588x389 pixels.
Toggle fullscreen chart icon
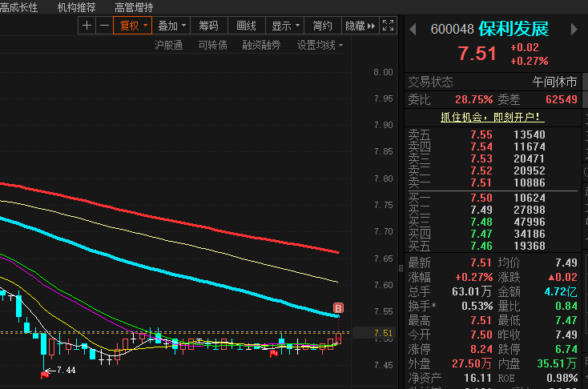click(x=388, y=26)
